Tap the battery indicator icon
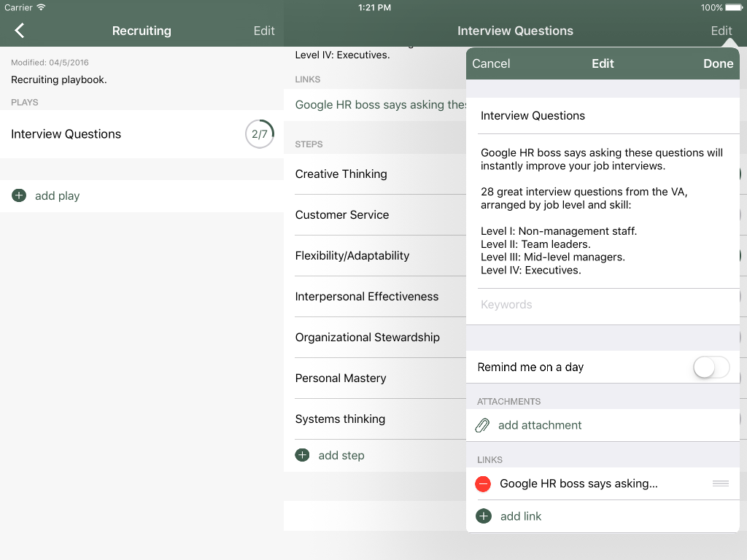 [x=734, y=7]
